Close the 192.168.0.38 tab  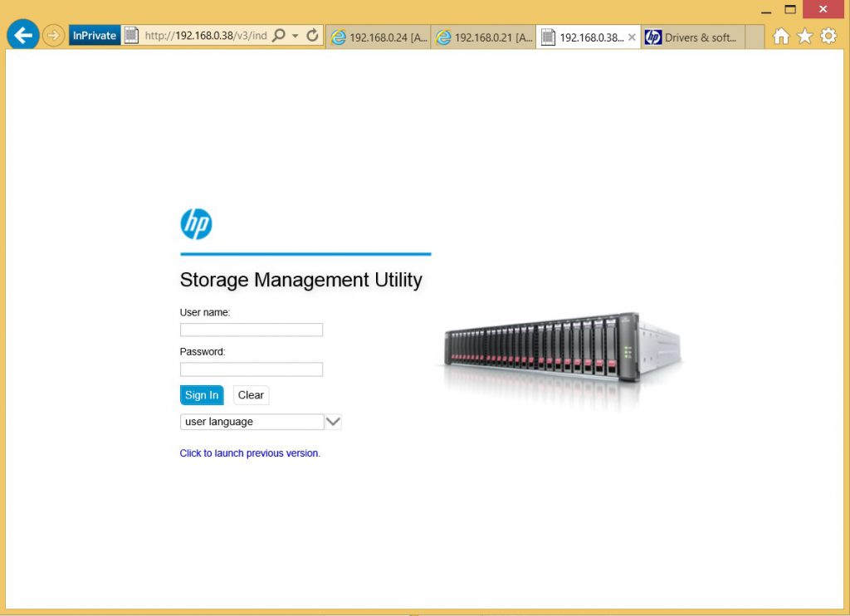(632, 37)
